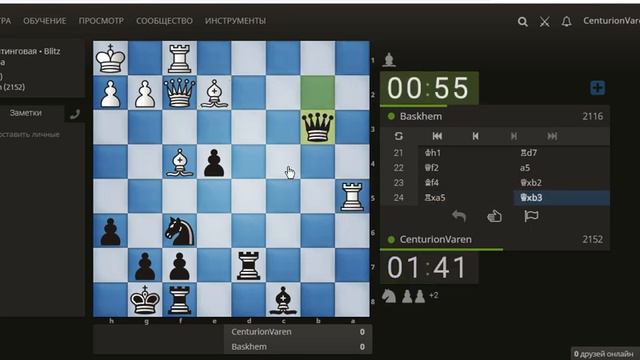Open the ПРОСМОТР menu
The image size is (640, 360).
coord(101,21)
